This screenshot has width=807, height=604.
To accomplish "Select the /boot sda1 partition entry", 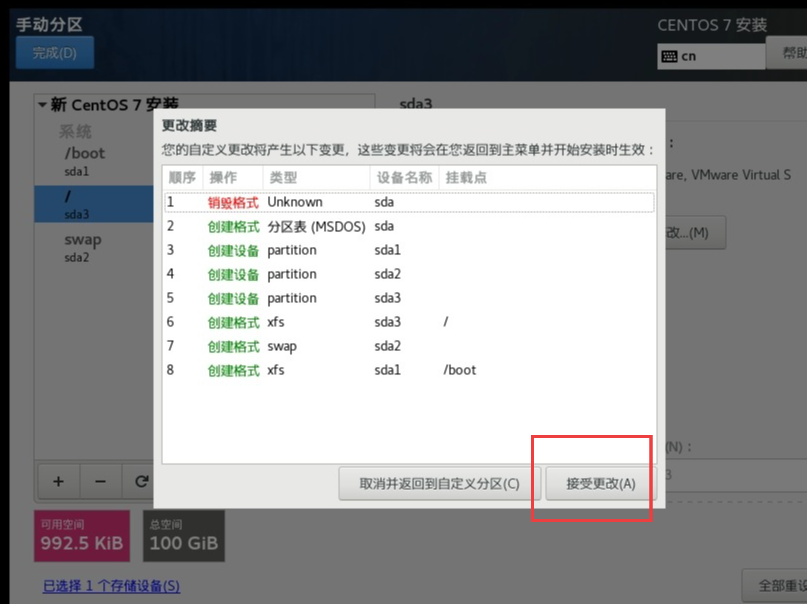I will tap(94, 161).
